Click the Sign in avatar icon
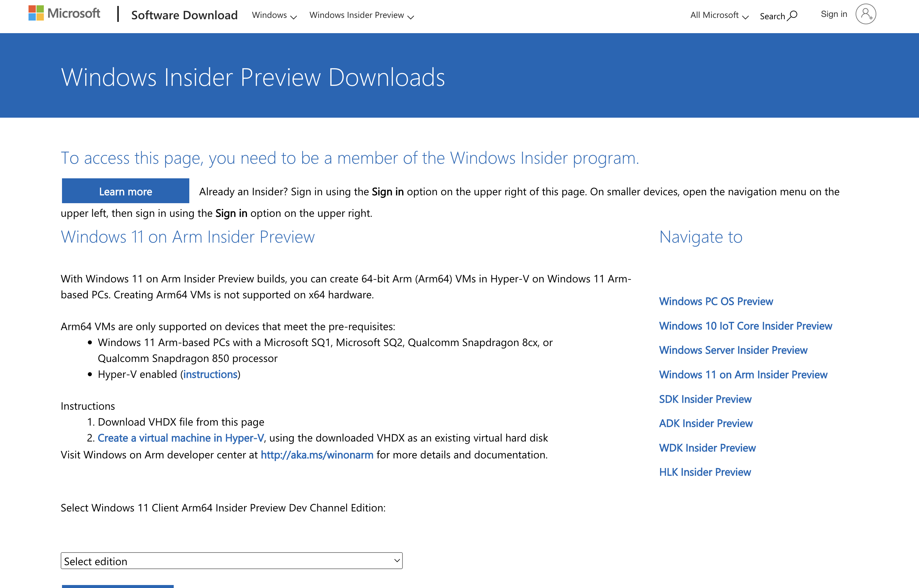Screen dimensions: 919x588 pyautogui.click(x=866, y=14)
